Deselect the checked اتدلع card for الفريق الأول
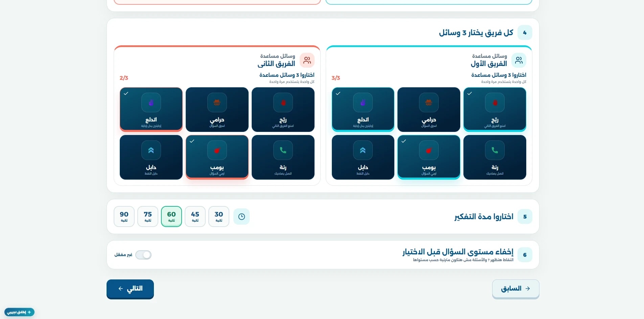 coord(363,110)
